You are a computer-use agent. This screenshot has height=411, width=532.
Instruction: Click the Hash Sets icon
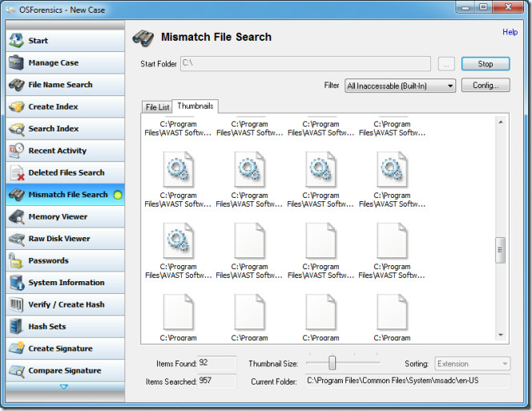15,327
